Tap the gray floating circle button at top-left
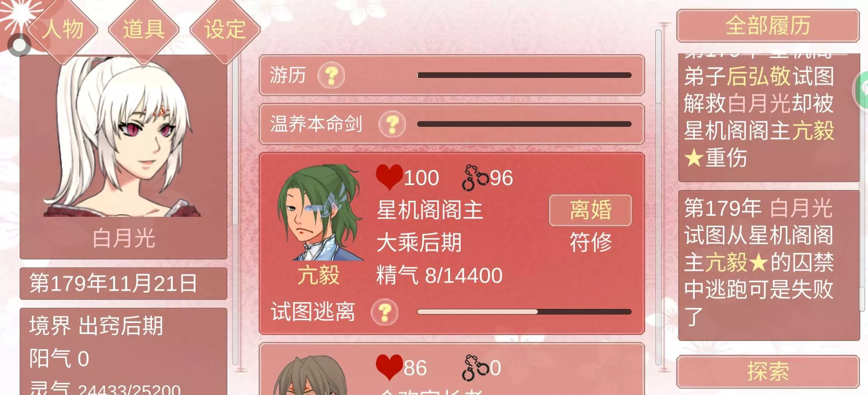 pos(19,45)
